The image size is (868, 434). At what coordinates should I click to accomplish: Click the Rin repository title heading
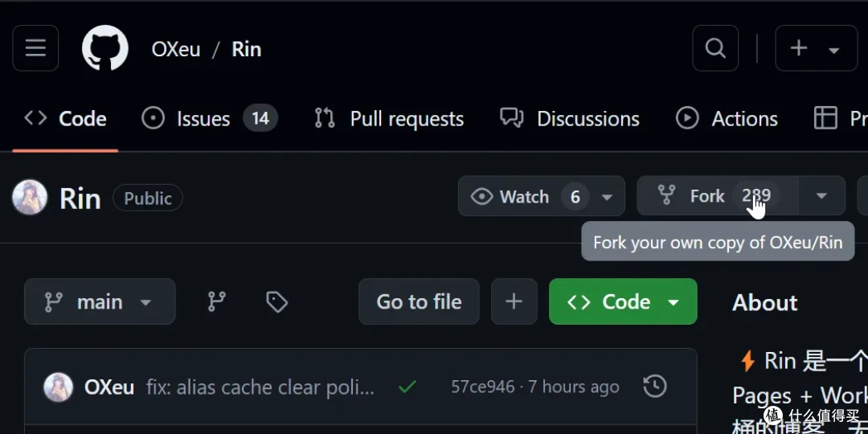click(80, 199)
